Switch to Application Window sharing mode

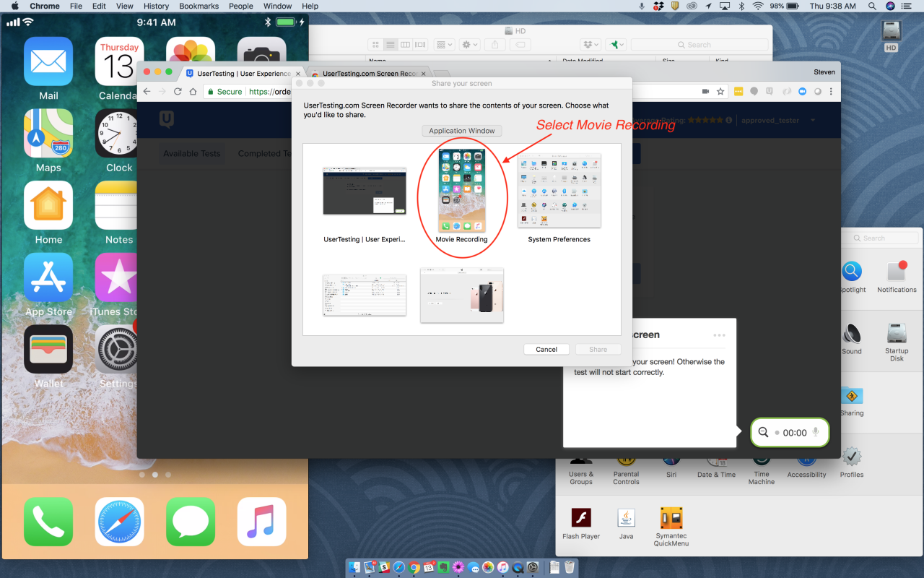[461, 131]
